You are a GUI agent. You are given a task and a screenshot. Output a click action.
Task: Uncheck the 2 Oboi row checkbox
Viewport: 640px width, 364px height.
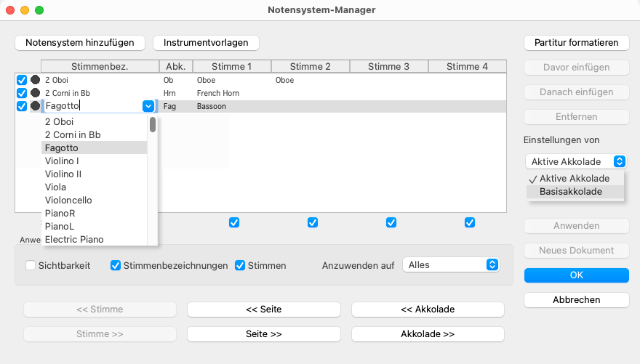click(22, 80)
